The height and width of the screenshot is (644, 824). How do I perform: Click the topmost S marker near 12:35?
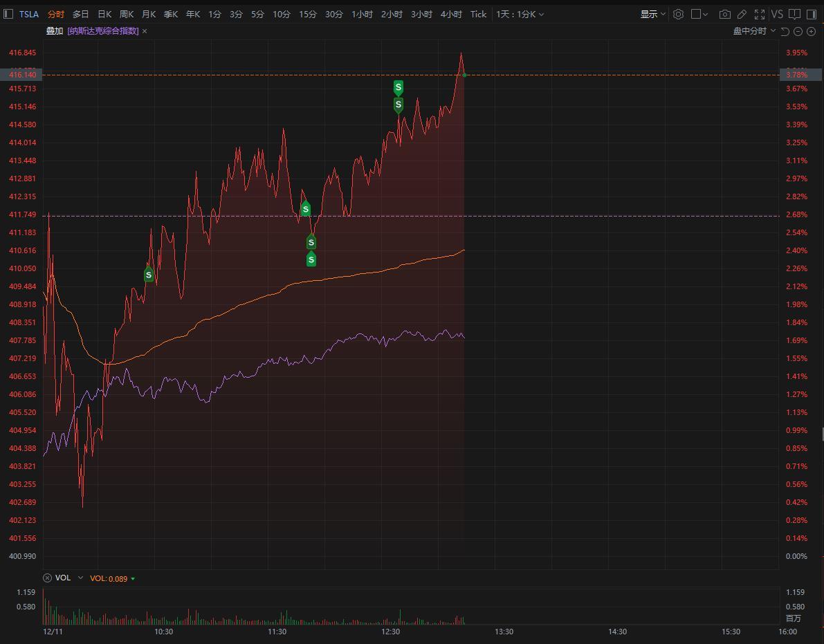(x=399, y=87)
